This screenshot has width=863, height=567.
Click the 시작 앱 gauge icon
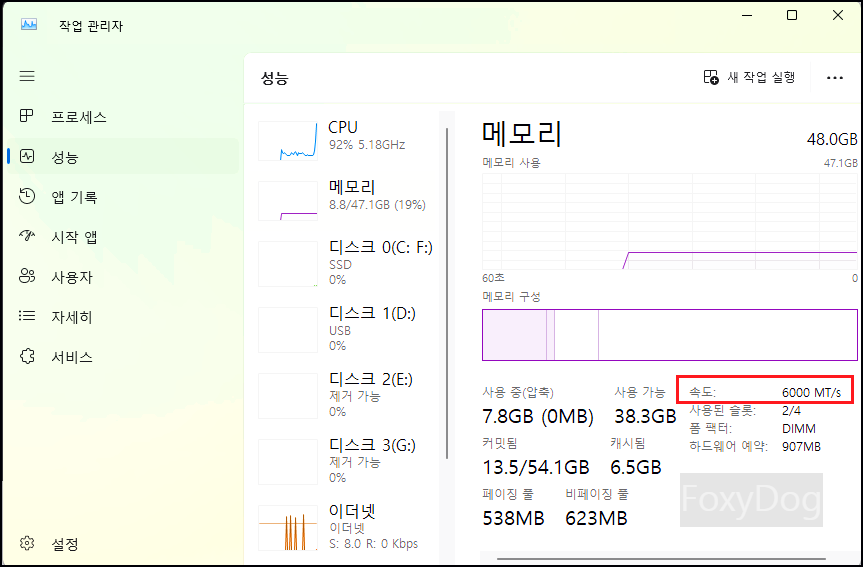tap(27, 236)
